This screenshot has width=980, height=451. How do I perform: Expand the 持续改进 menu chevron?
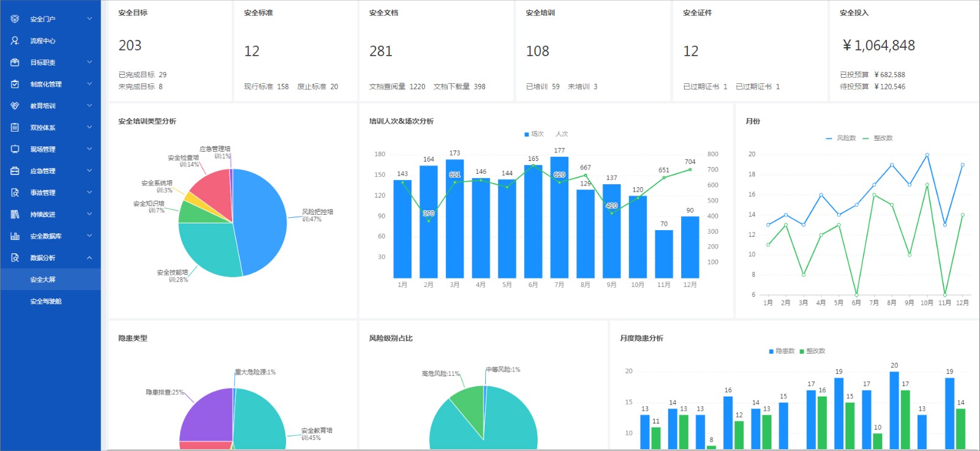(89, 214)
